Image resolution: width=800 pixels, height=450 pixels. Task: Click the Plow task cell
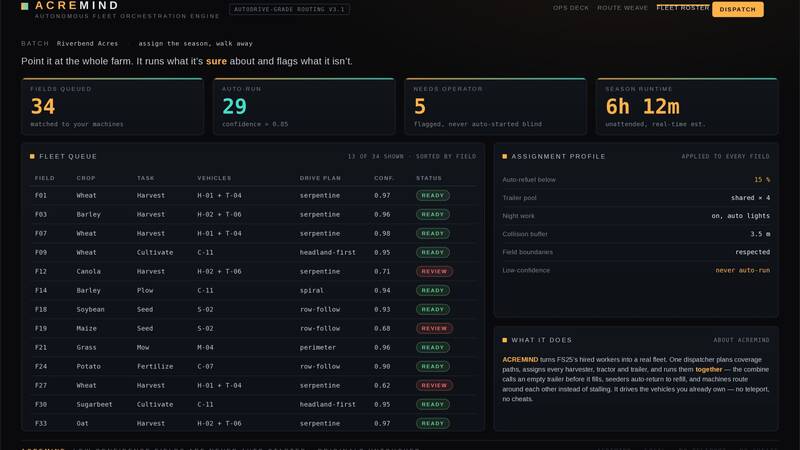pyautogui.click(x=145, y=290)
